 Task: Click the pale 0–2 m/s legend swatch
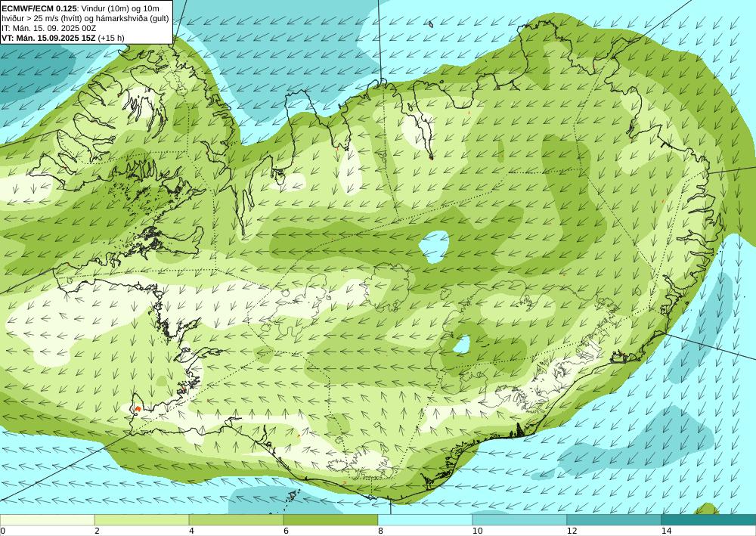[x=47, y=519]
